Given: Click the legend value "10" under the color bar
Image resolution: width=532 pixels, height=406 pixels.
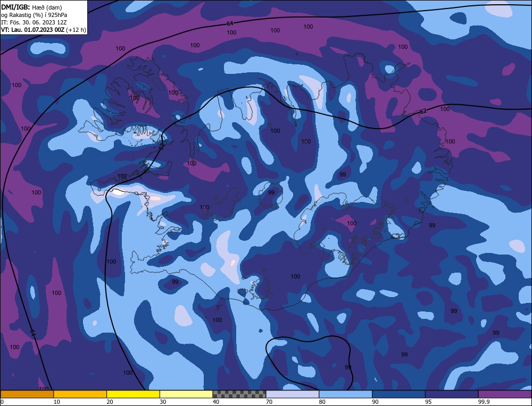Looking at the screenshot, I should pos(56,402).
